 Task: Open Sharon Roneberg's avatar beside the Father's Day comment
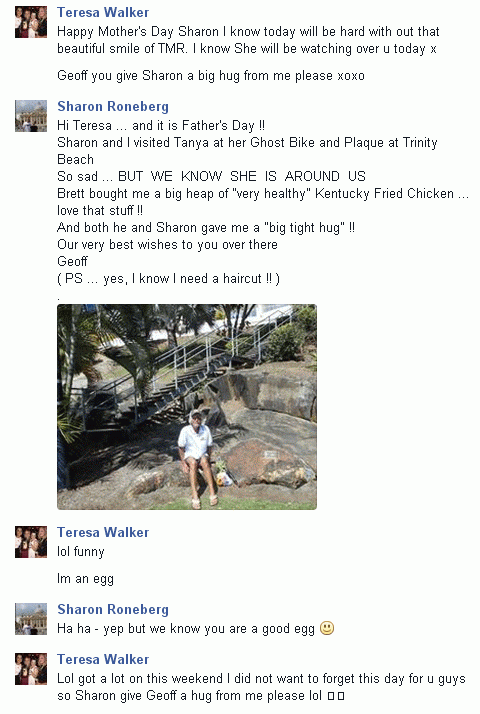[x=31, y=116]
